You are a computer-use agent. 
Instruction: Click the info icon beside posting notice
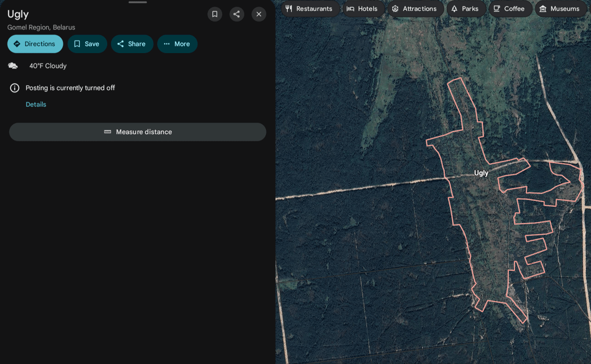[15, 88]
